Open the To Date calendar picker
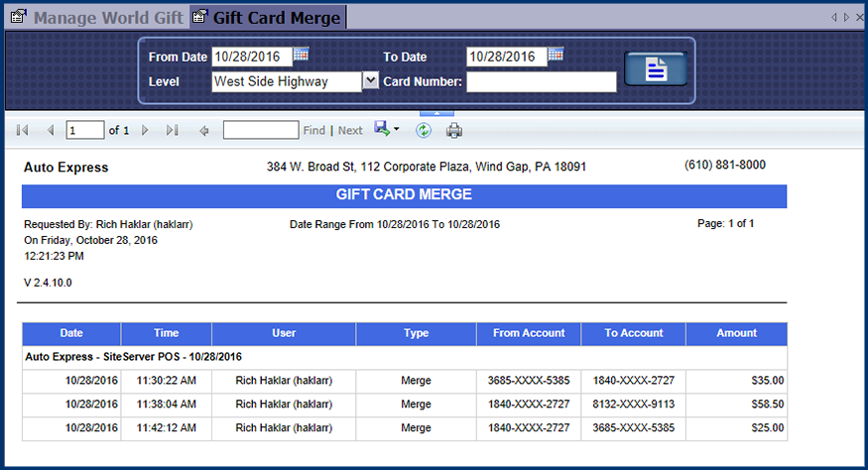Screen dimensions: 868x470 556,56
